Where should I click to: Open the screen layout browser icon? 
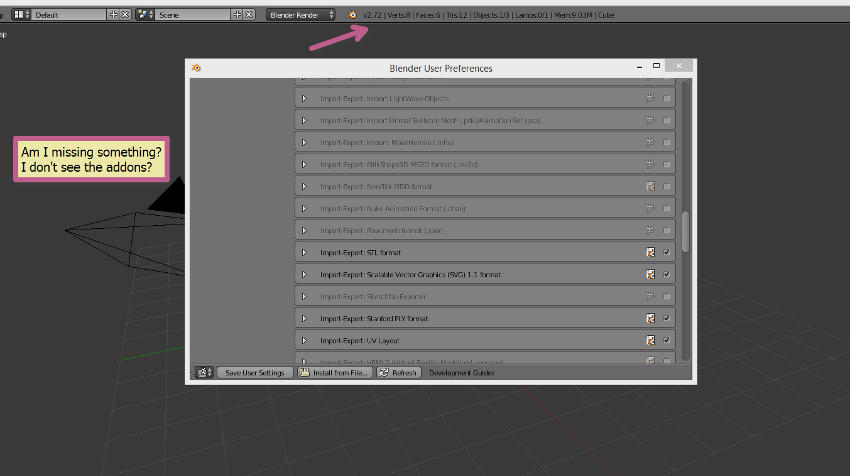tap(21, 15)
